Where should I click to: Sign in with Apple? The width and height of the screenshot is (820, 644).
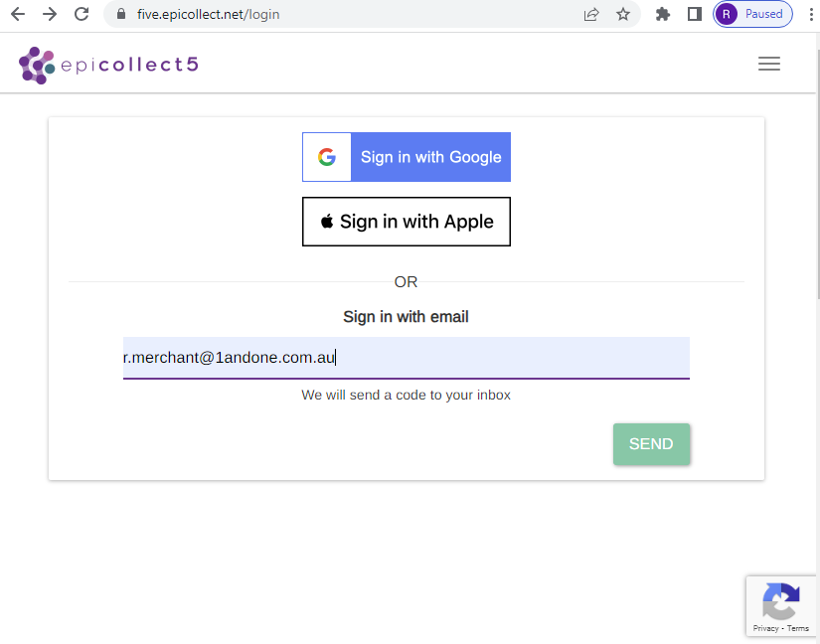(x=407, y=222)
